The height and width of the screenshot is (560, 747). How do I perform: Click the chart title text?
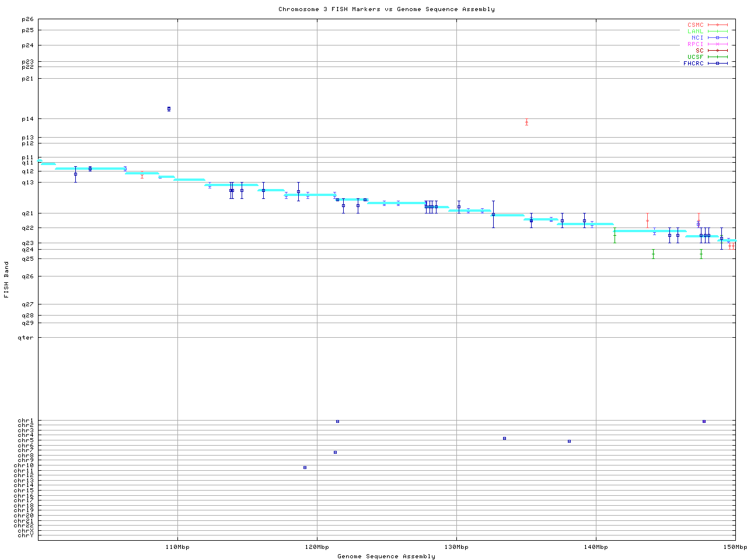click(386, 9)
